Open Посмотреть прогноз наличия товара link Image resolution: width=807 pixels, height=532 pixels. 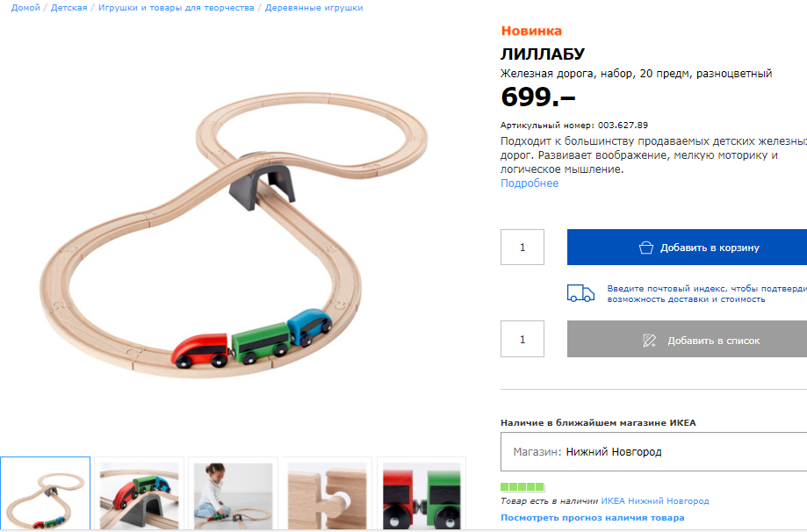point(593,518)
